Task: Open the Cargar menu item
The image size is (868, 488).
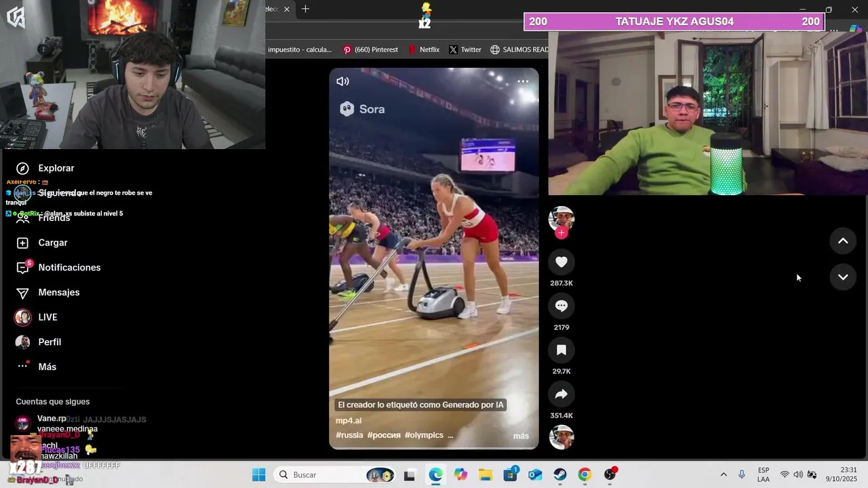Action: [53, 243]
